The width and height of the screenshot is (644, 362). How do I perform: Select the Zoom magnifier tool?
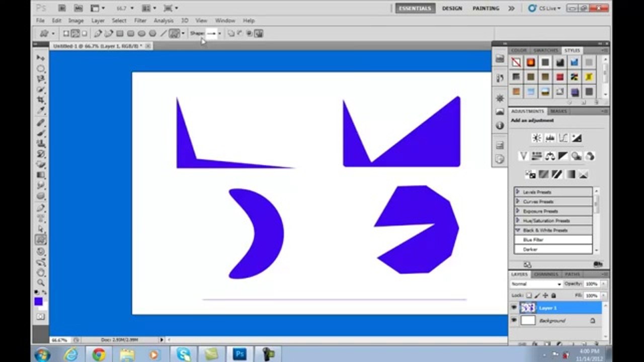41,283
